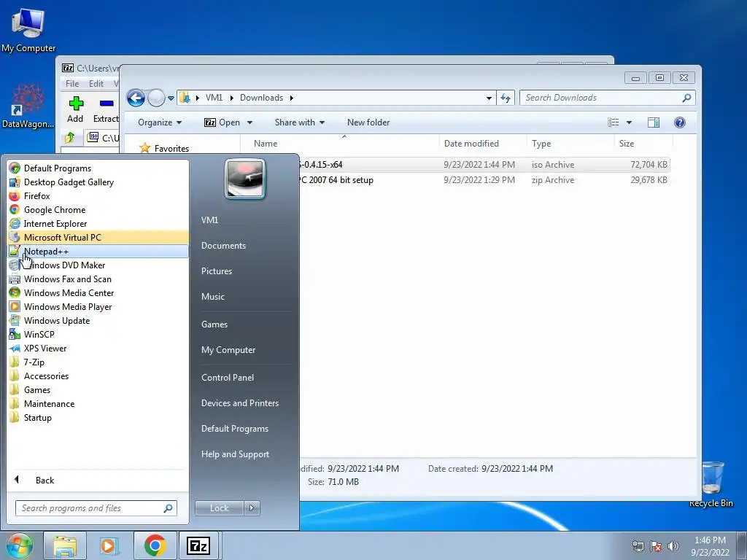Open Pictures from the Start menu
Screen dimensions: 747x560
pyautogui.click(x=216, y=271)
